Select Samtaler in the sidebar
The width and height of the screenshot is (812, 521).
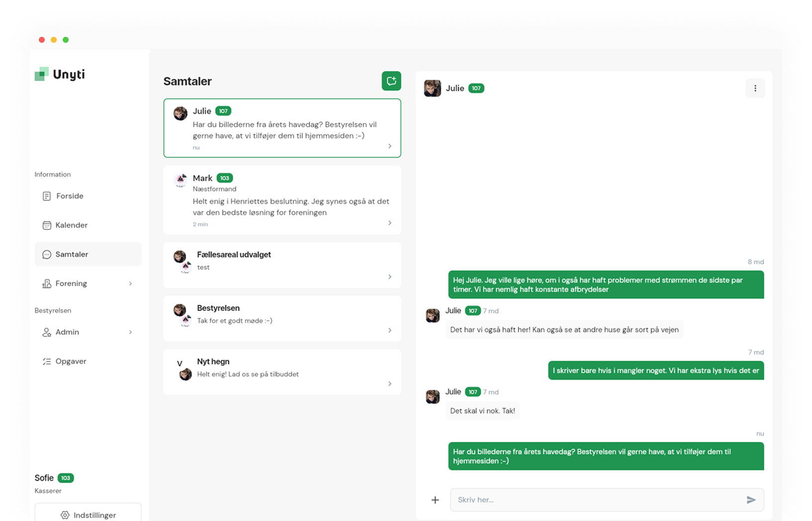72,254
